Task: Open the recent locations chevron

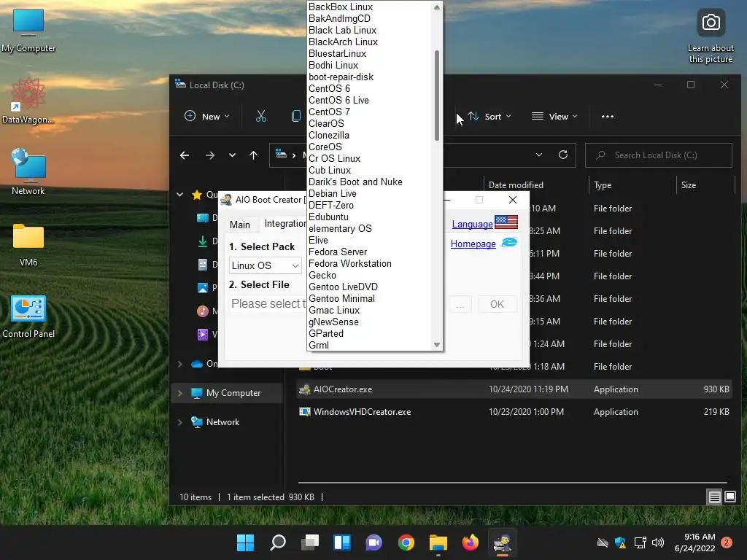Action: (232, 155)
